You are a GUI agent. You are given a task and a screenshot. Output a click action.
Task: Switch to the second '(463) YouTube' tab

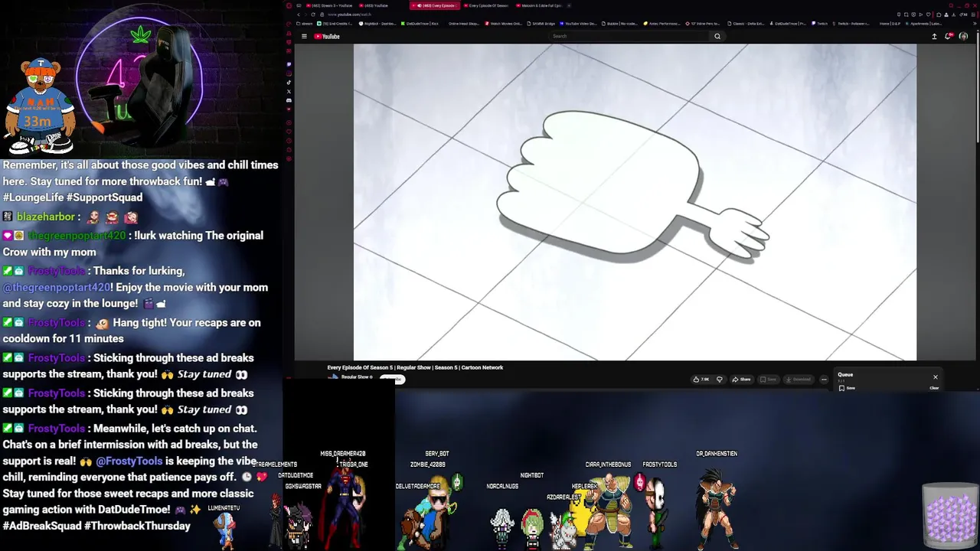[x=376, y=5]
